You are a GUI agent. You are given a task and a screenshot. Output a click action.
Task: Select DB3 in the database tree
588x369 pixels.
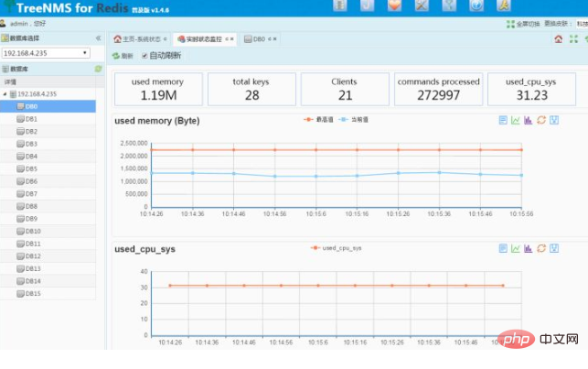48,144
